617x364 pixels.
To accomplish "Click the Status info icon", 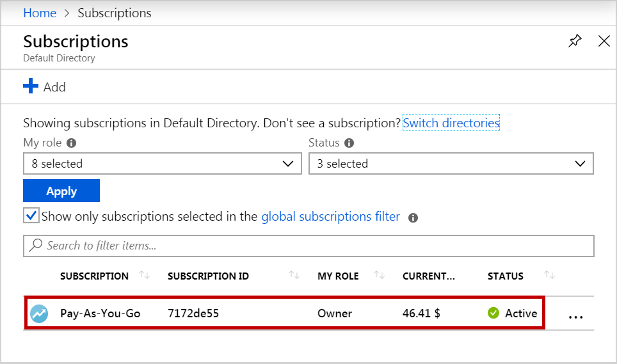I will 349,143.
